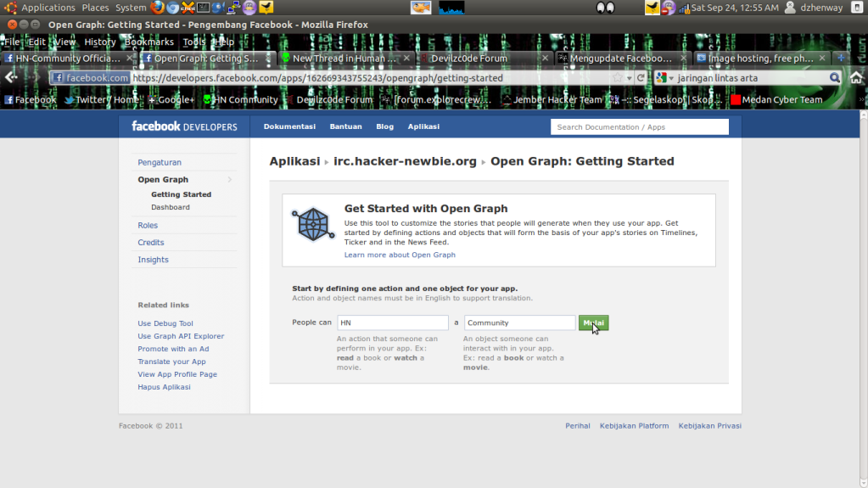The image size is (868, 488).
Task: Open Pengaturan in the sidebar
Action: point(160,162)
